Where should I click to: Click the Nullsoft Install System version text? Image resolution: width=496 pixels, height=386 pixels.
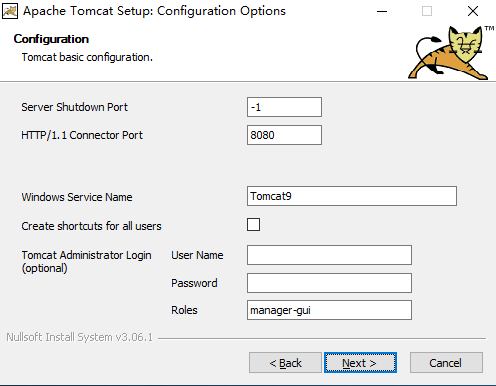79,337
